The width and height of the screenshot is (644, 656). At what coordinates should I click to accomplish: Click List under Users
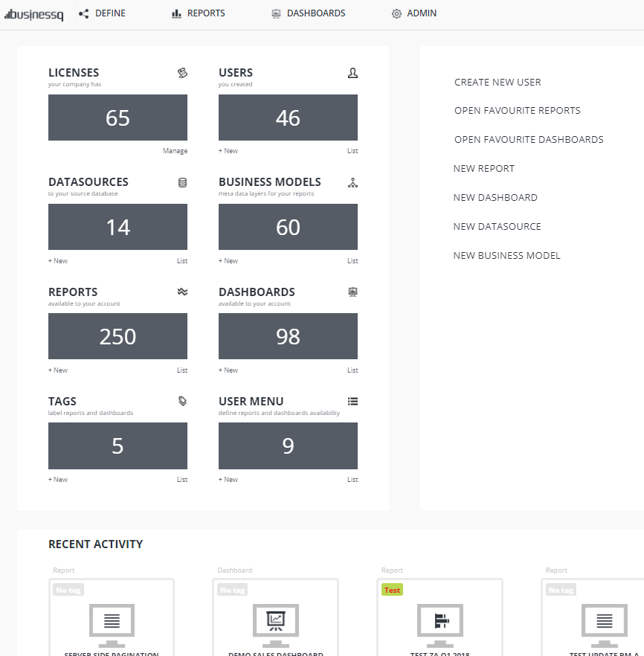(352, 150)
